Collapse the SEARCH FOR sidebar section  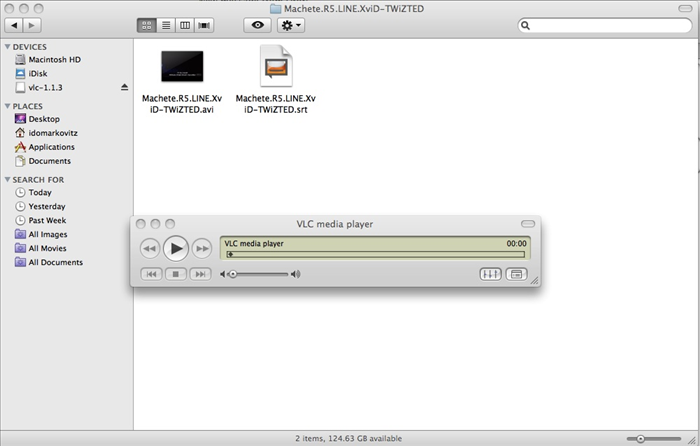pos(7,179)
